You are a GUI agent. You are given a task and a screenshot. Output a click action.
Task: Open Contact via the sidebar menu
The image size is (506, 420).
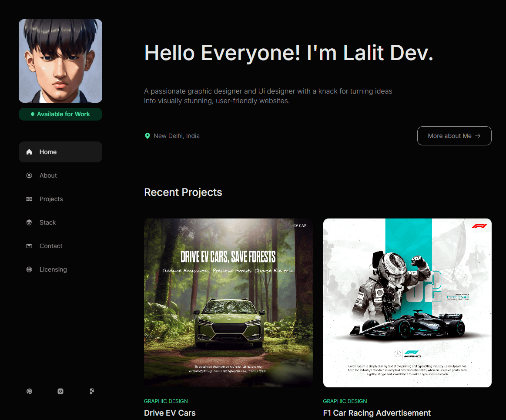(x=51, y=245)
